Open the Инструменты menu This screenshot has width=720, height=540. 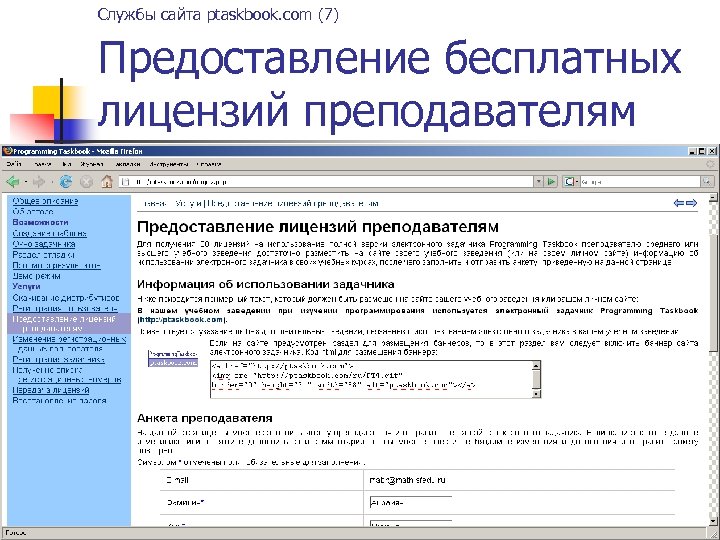[x=169, y=164]
